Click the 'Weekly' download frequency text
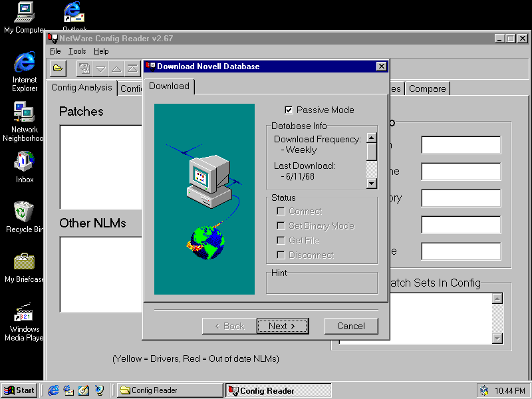 301,150
